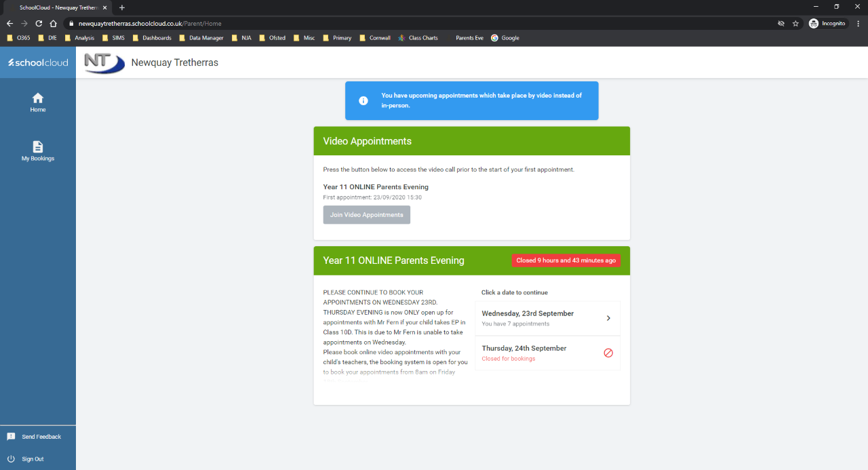Viewport: 868px width, 470px height.
Task: Open the Dashboards bookmark folder
Action: click(x=151, y=38)
